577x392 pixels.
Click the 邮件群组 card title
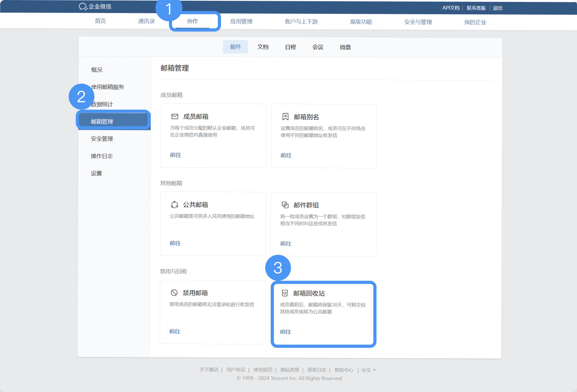[306, 205]
